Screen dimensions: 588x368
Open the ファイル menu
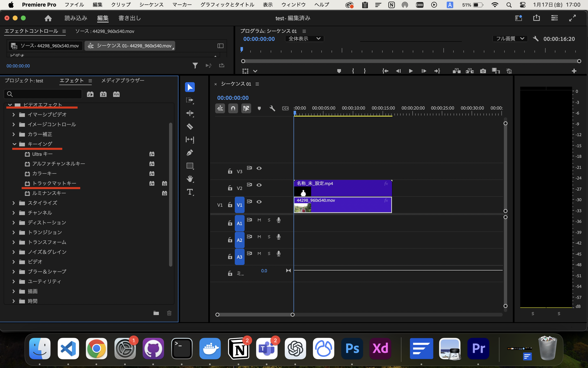[x=74, y=5]
